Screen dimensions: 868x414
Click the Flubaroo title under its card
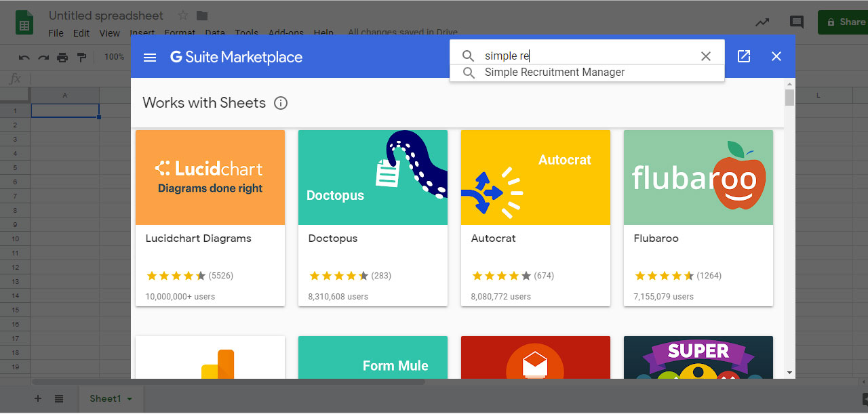tap(656, 239)
